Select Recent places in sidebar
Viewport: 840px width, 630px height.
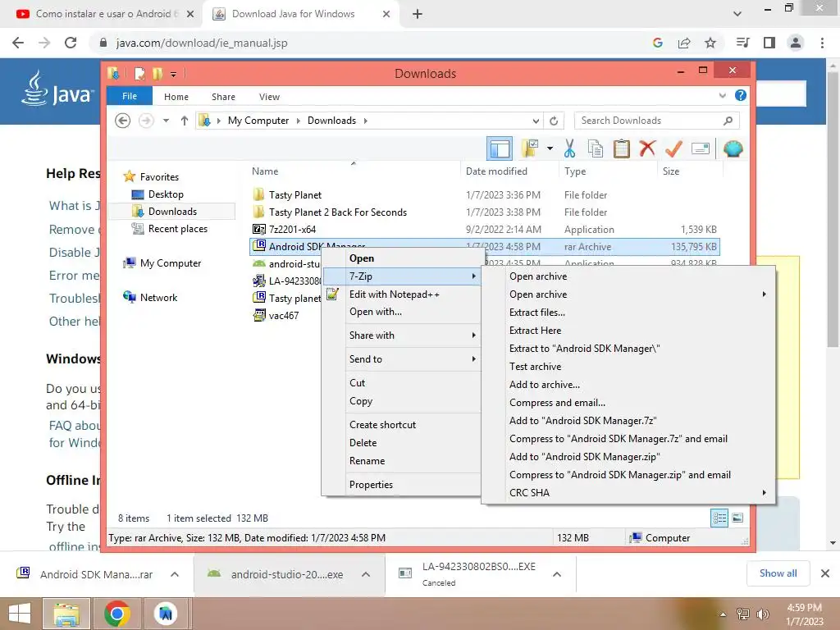click(177, 229)
